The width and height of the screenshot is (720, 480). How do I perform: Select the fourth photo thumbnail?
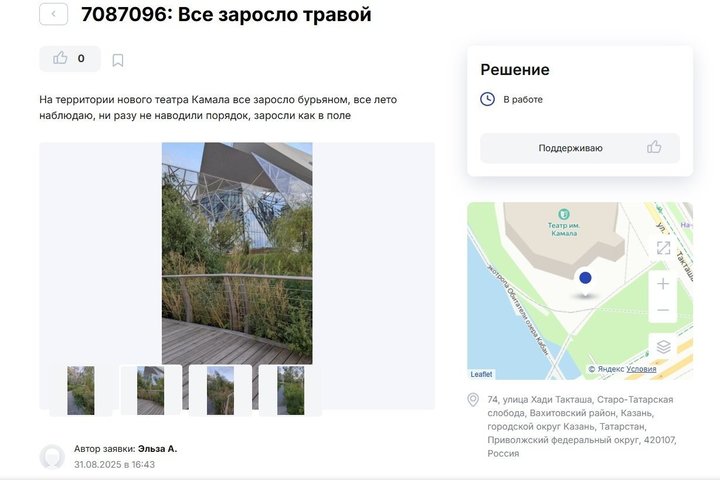coord(290,390)
